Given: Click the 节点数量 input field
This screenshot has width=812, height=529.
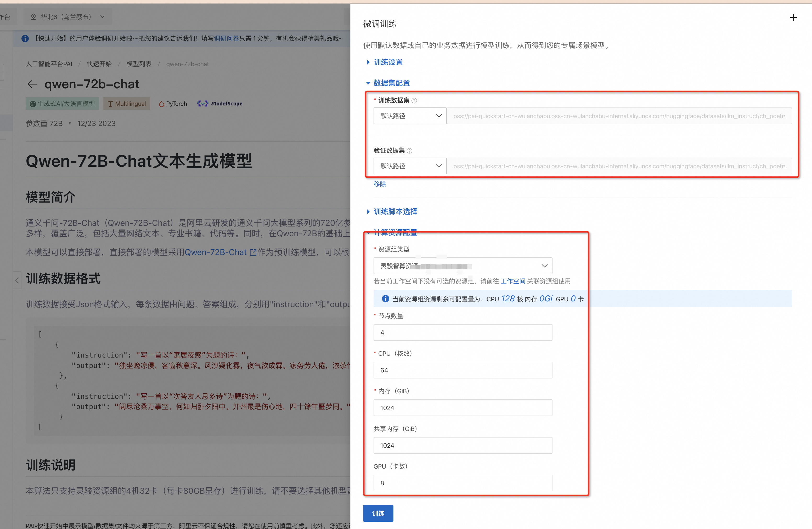Looking at the screenshot, I should point(463,332).
